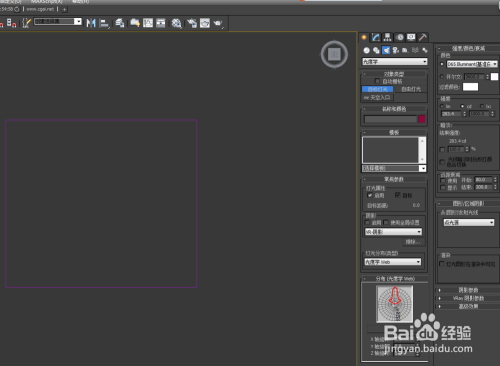
Task: Click the Spinner Snap magnet icon
Action: 12,23
